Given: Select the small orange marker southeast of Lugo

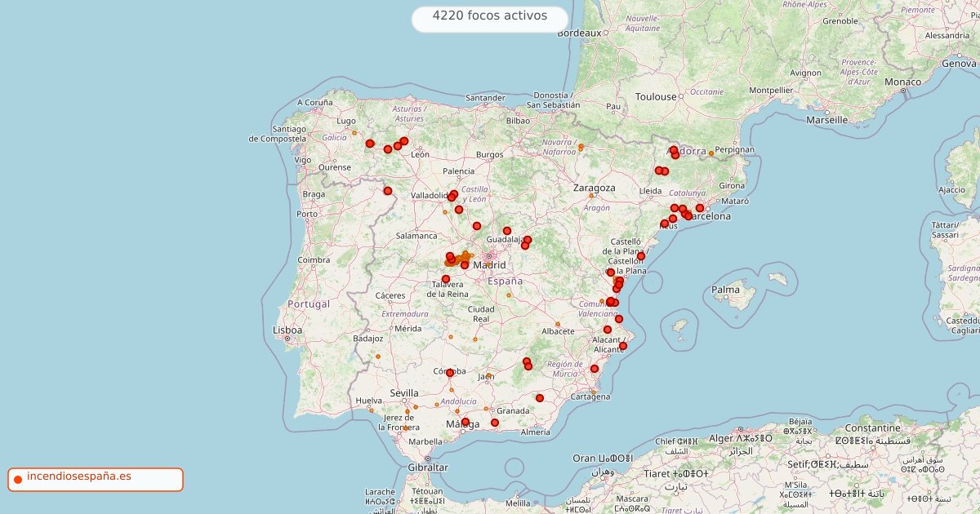Looking at the screenshot, I should pyautogui.click(x=354, y=132).
